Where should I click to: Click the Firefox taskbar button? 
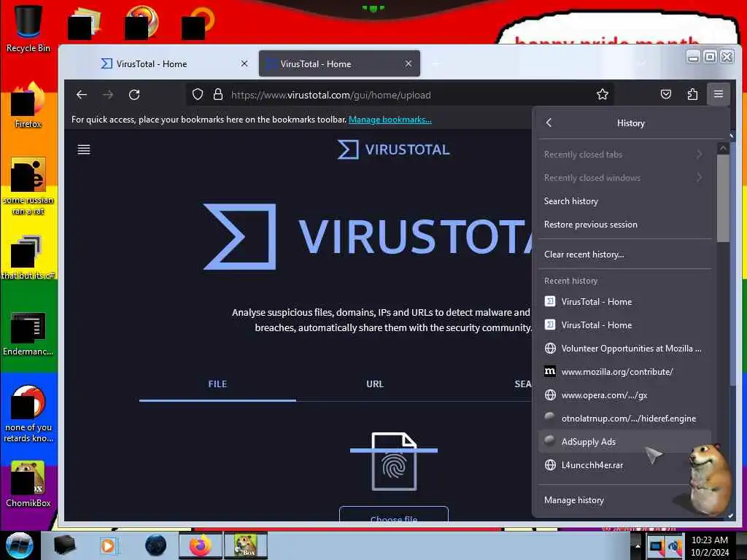tap(201, 545)
